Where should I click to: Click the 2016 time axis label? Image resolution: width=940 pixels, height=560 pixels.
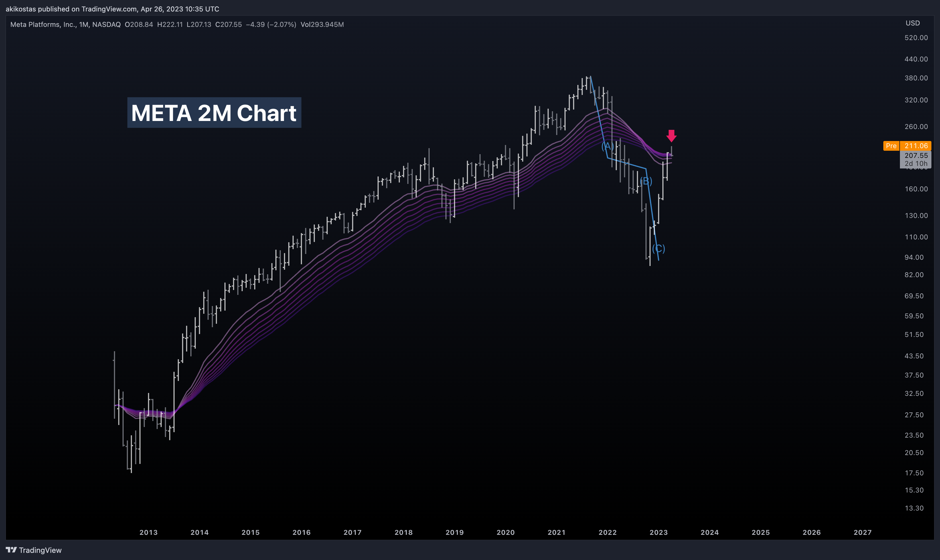pos(301,532)
